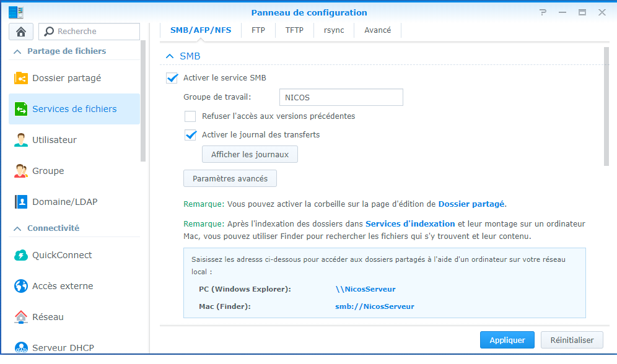Enable Refuser l'accès aux versions précédentes
617x364 pixels.
191,116
